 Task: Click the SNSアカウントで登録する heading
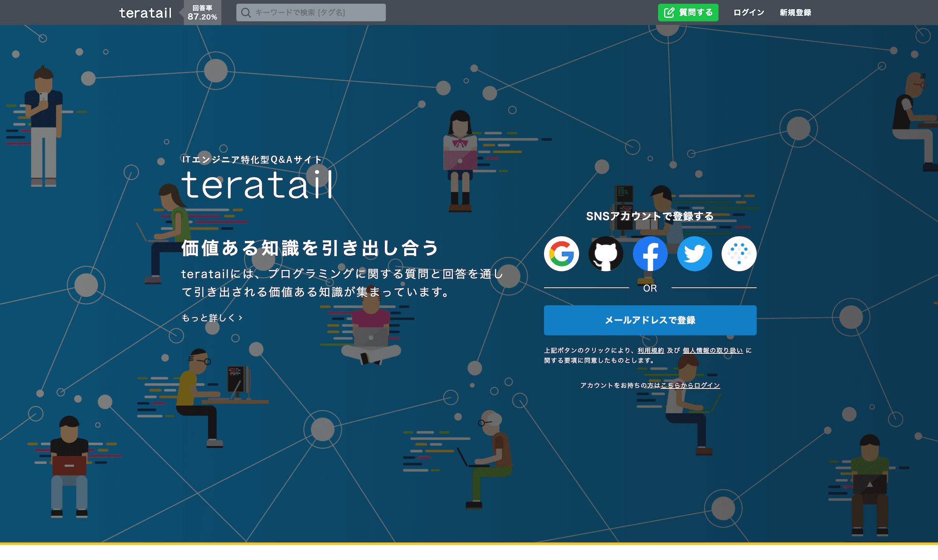coord(650,216)
